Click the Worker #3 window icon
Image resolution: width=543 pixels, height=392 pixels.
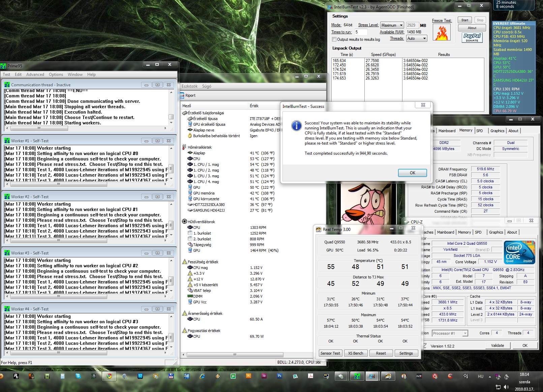(7, 253)
